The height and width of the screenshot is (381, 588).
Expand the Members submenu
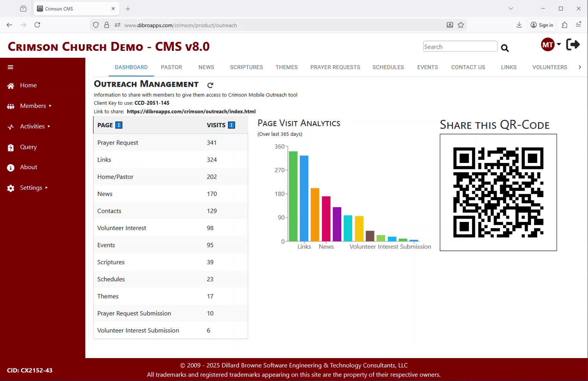33,106
